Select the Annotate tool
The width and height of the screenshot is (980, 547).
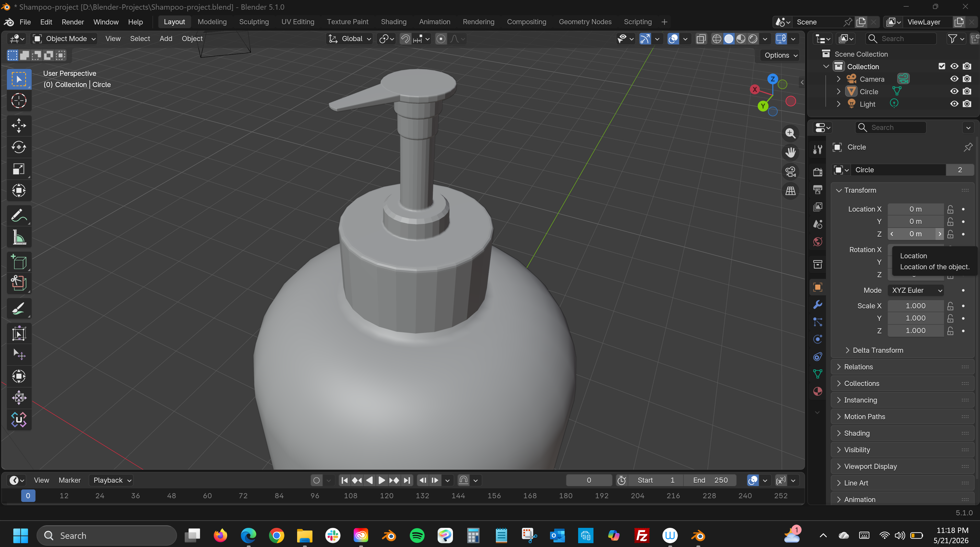(x=19, y=216)
